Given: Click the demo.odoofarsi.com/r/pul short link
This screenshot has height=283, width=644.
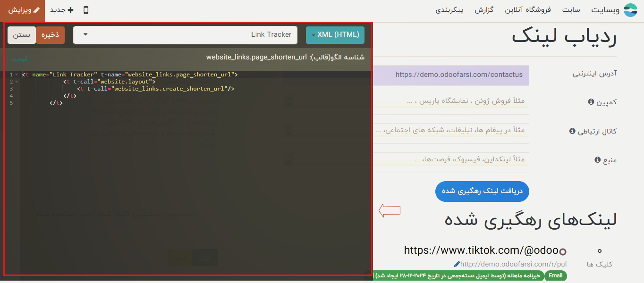Looking at the screenshot, I should point(513,264).
